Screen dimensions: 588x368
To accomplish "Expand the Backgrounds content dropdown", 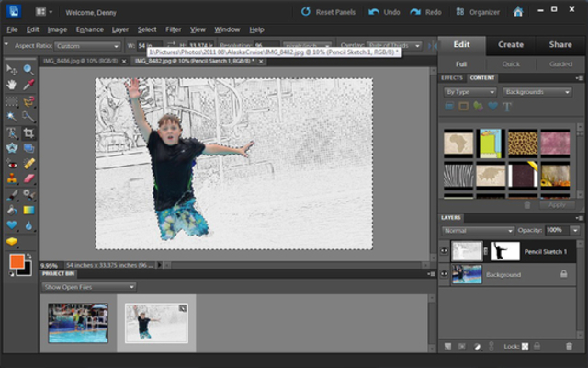I will click(x=537, y=92).
